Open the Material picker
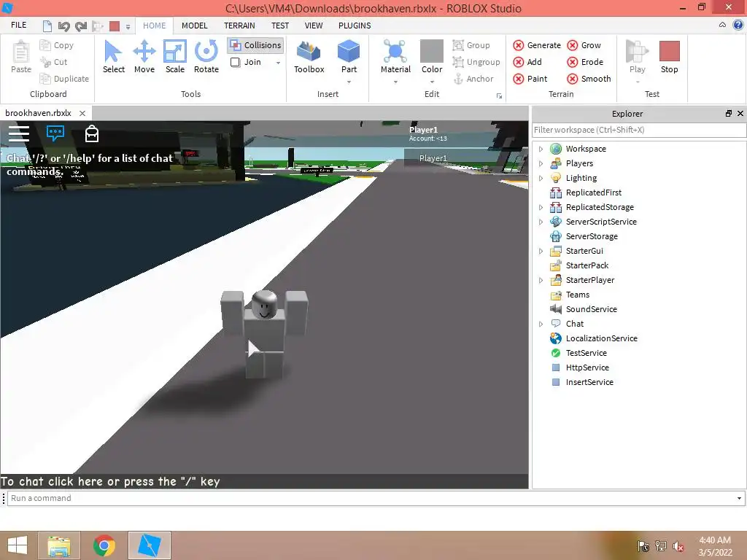 [x=395, y=57]
